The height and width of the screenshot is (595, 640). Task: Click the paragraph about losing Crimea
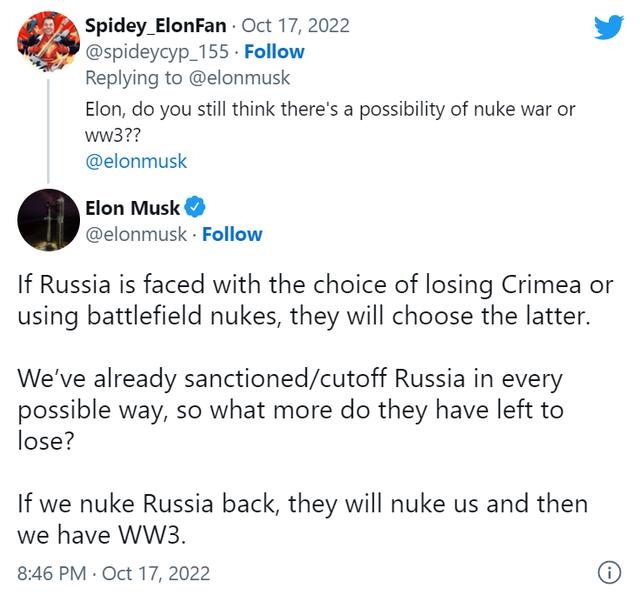coord(315,300)
